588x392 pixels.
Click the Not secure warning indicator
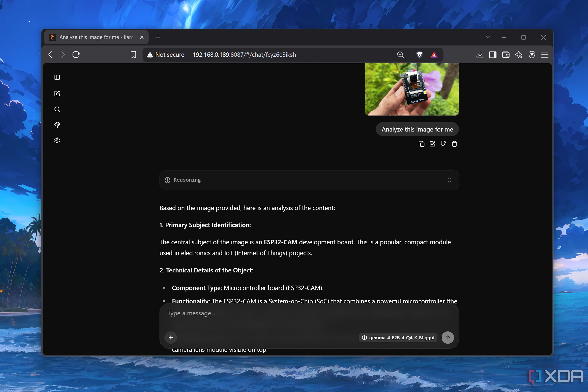click(166, 55)
